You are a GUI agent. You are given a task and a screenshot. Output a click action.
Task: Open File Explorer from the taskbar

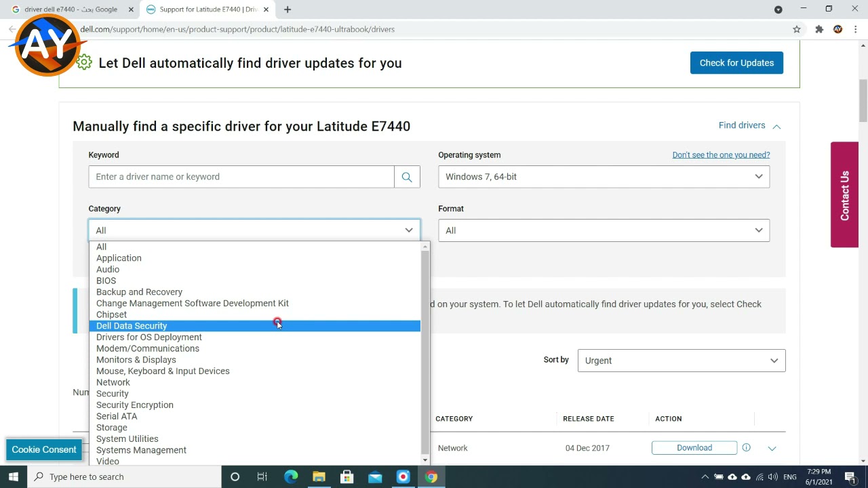319,476
